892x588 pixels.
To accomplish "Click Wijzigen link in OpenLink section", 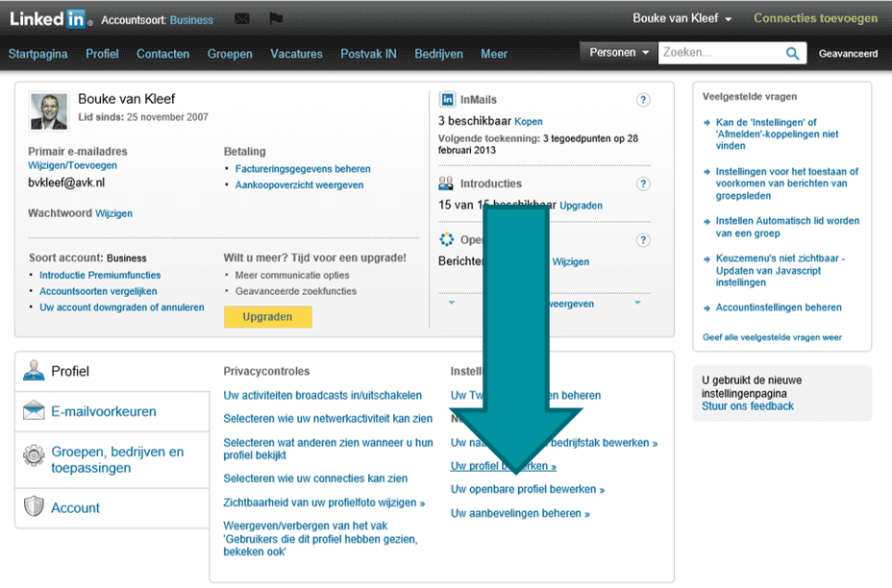I will point(571,261).
